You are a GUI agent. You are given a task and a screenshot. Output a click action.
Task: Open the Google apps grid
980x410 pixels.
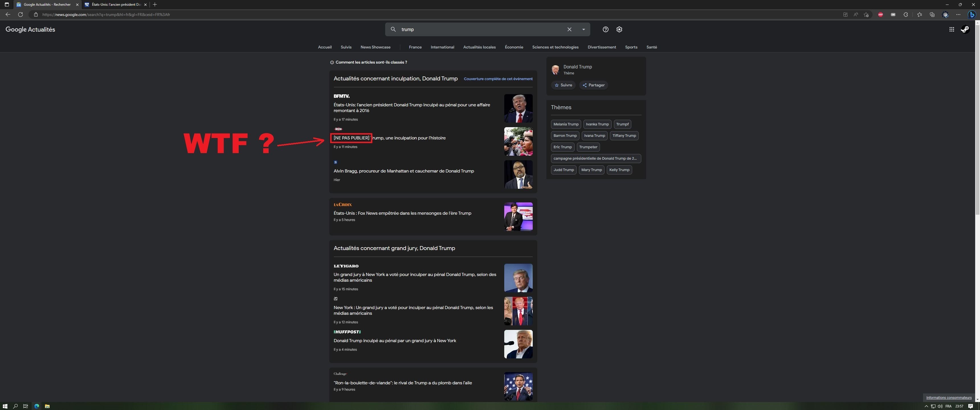pyautogui.click(x=952, y=29)
